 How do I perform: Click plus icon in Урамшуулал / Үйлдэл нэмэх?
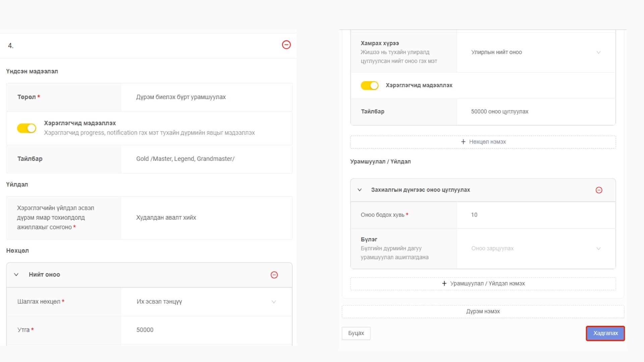(444, 284)
